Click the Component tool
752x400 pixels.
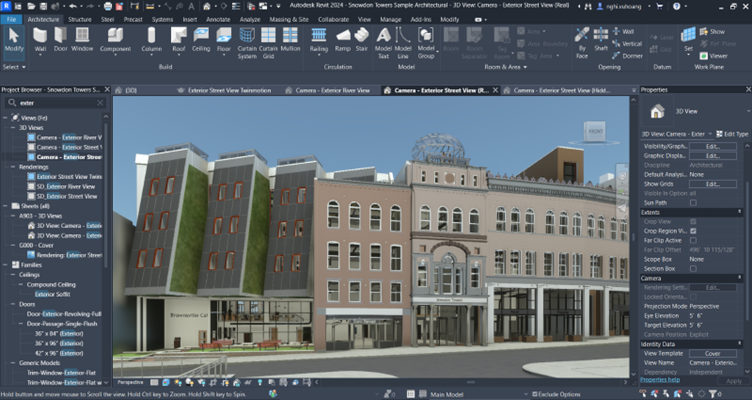(x=115, y=39)
